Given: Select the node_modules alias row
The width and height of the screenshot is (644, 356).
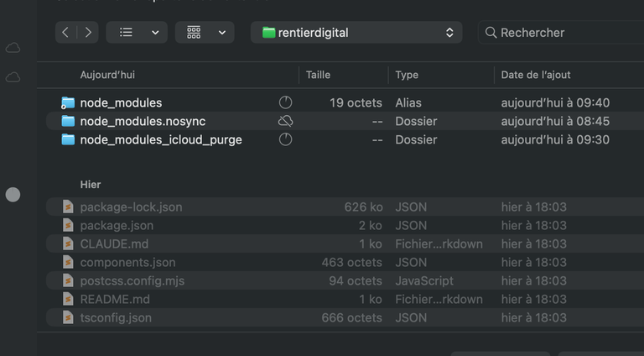Looking at the screenshot, I should click(345, 102).
